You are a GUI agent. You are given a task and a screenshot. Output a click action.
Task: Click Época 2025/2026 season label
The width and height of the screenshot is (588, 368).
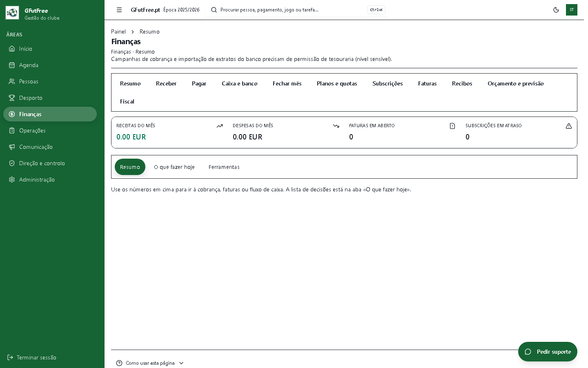pyautogui.click(x=181, y=10)
